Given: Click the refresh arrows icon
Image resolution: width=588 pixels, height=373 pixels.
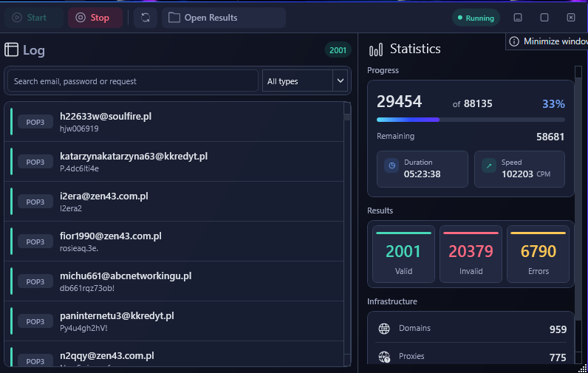Looking at the screenshot, I should (146, 18).
